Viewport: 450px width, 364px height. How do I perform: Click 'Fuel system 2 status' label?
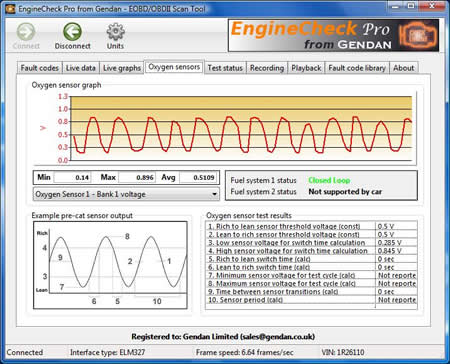coord(263,192)
